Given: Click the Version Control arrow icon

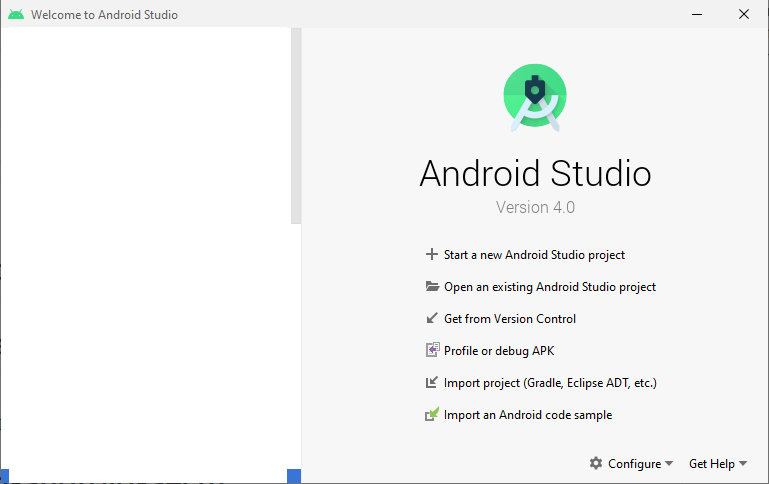Looking at the screenshot, I should [x=432, y=318].
